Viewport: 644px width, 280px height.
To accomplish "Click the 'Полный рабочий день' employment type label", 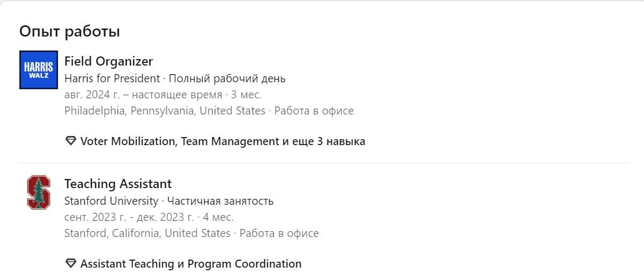I will point(227,78).
